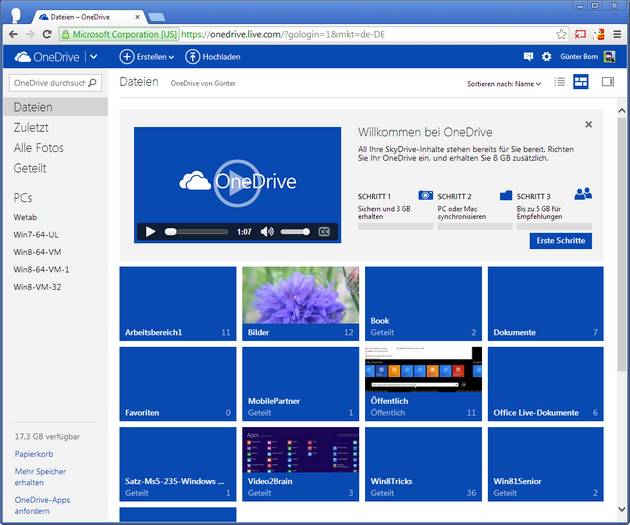Click the user profile avatar picture
The height and width of the screenshot is (525, 630).
click(610, 57)
